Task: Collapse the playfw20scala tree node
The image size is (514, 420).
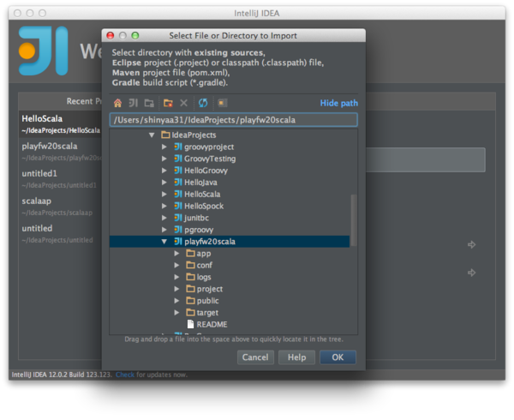Action: [164, 242]
